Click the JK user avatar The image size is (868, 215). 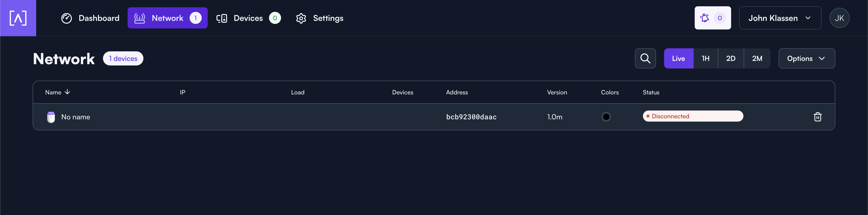[839, 18]
